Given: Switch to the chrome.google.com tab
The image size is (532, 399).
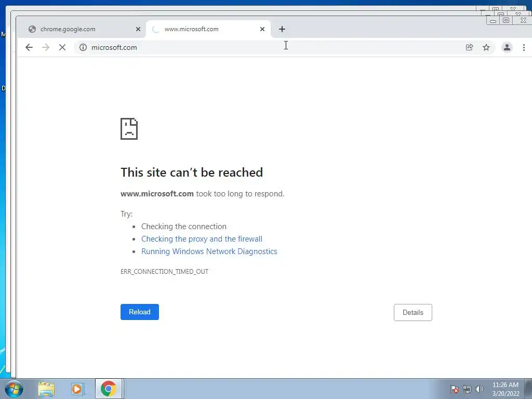Looking at the screenshot, I should tap(82, 29).
